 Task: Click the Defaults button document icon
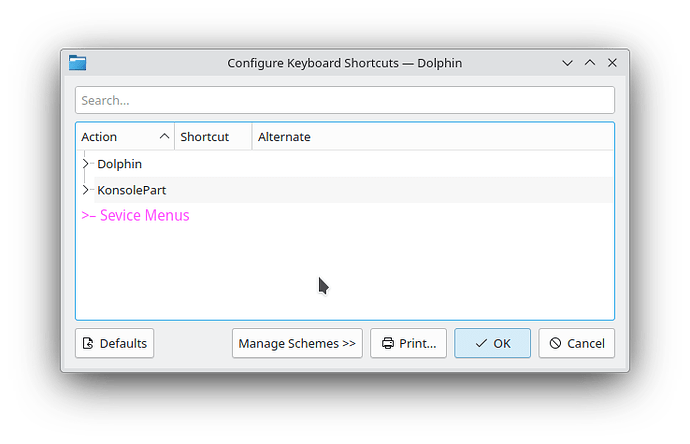point(89,343)
